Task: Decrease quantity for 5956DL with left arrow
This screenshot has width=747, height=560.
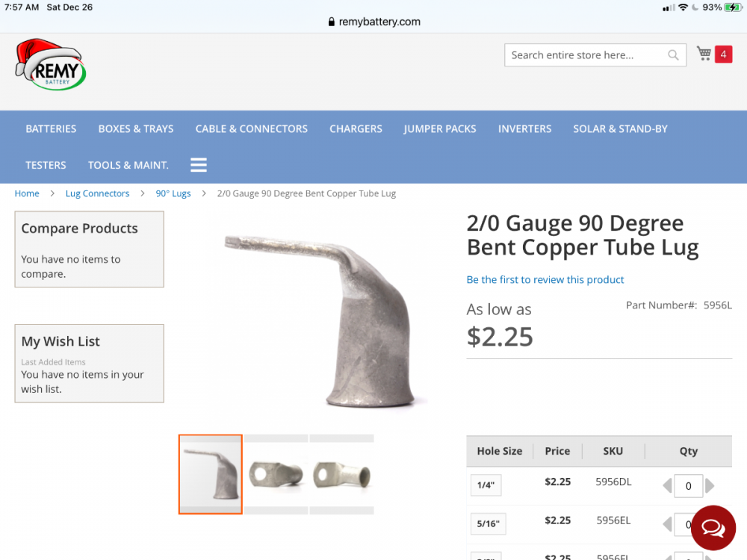Action: pos(667,486)
